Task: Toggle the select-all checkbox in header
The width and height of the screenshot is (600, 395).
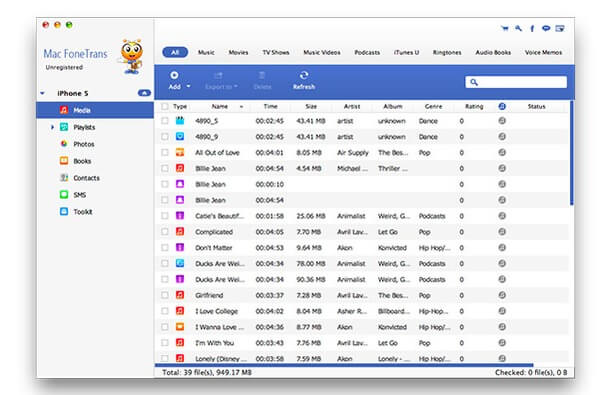Action: pyautogui.click(x=165, y=106)
